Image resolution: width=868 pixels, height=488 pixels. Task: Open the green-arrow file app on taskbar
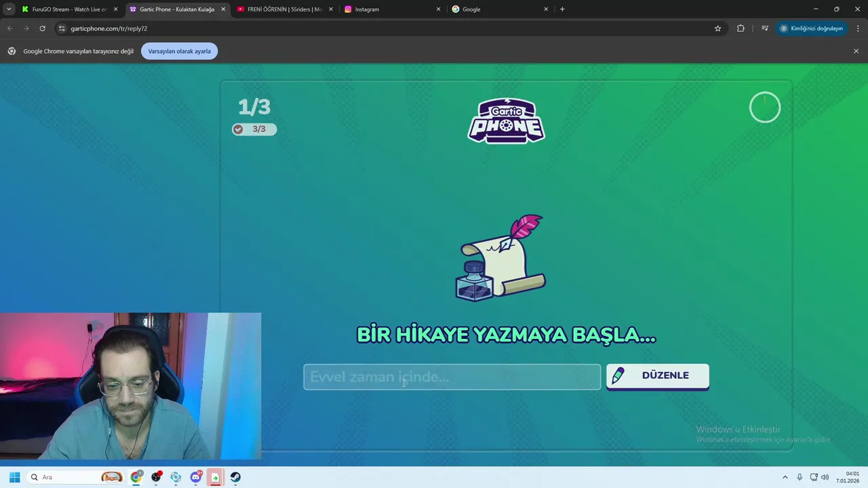(x=215, y=477)
